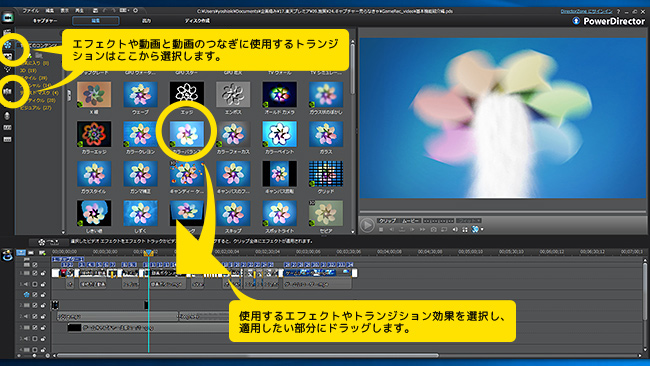650x366 pixels.
Task: Open the Transition Room from the sidebar
Action: (7, 91)
